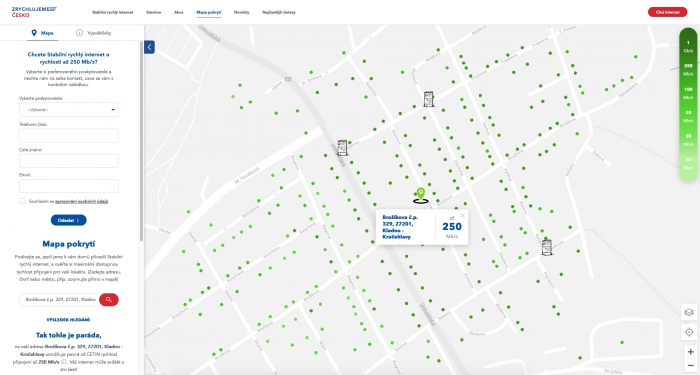Tick the personal data consent checkbox
This screenshot has width=700, height=375.
(x=22, y=201)
